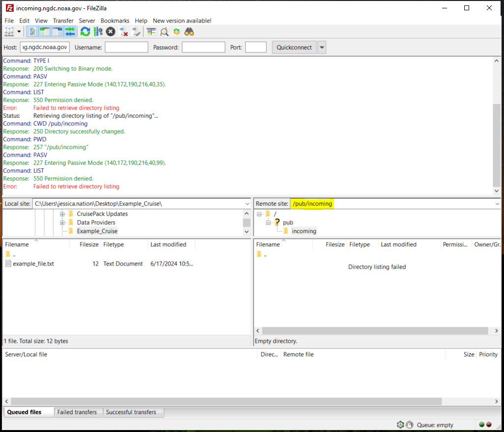Click the remote file list horizontal scrollbar
Image resolution: width=504 pixels, height=432 pixels.
coord(375,331)
